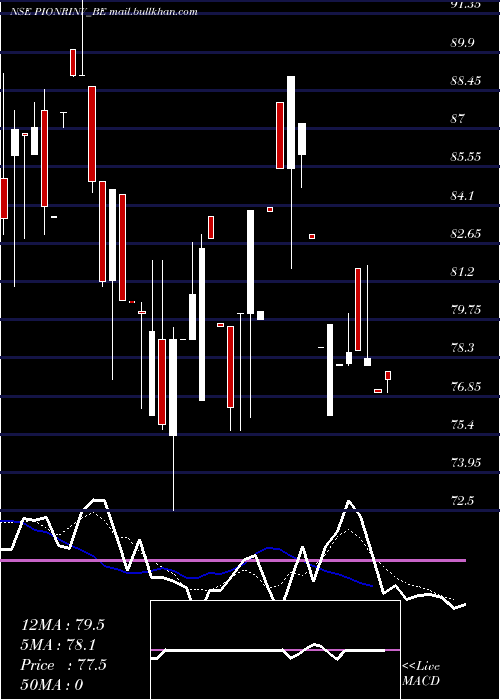The image size is (500, 700).
Task: Click the 89.9 price axis label
Action: coord(462,43)
